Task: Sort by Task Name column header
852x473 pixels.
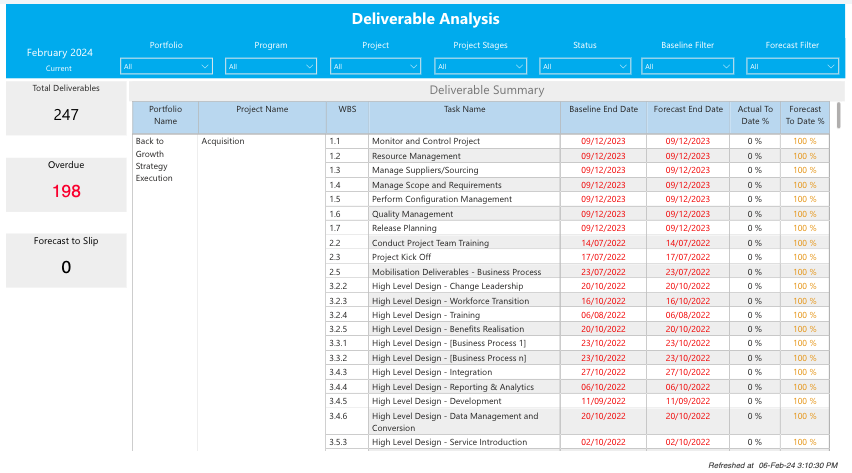Action: (465, 117)
